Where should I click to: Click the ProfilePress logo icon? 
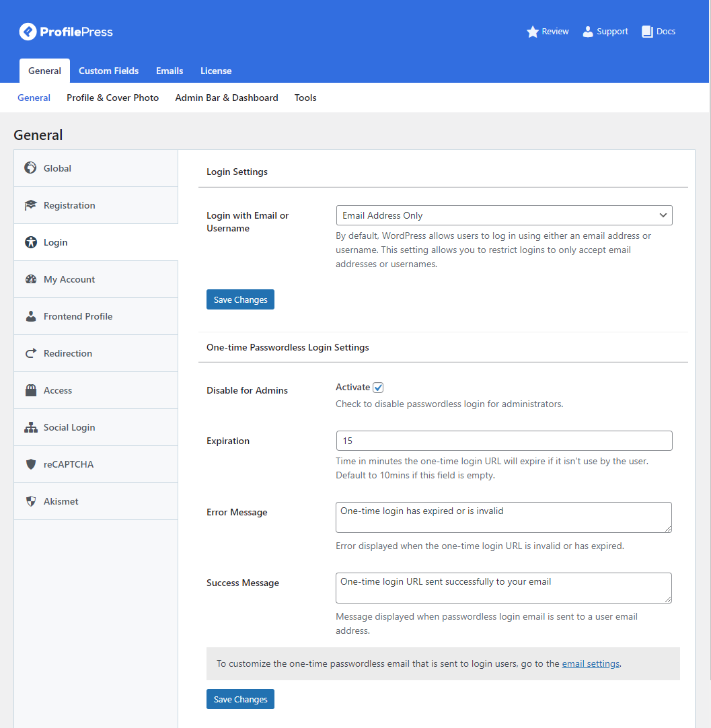pos(28,32)
